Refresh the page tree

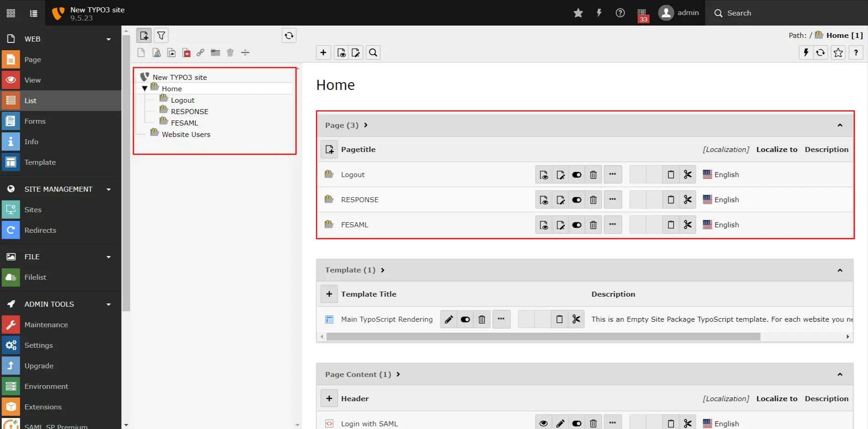pos(289,35)
